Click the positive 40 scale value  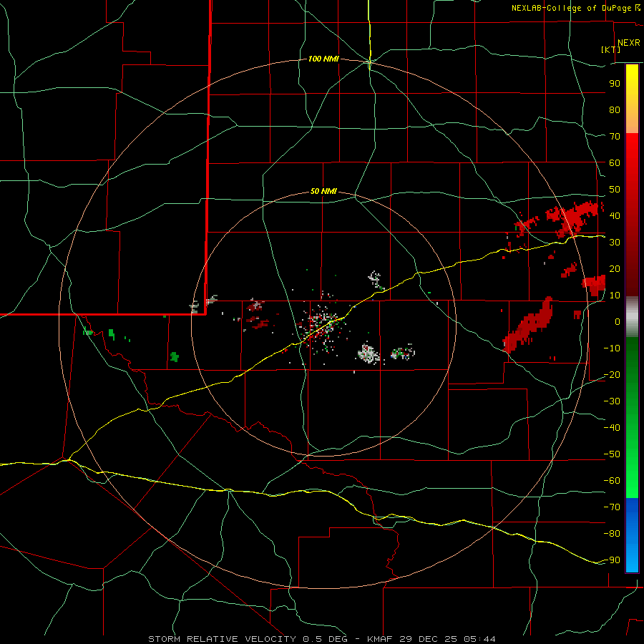(615, 215)
